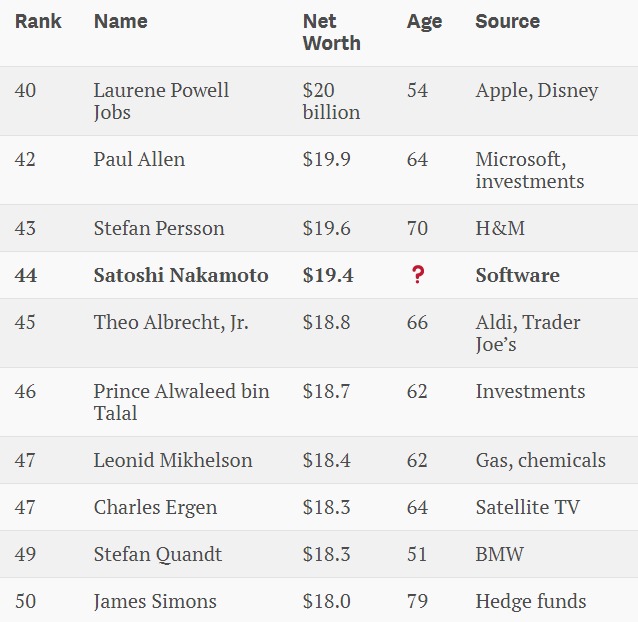Screen dimensions: 638x622
Task: Click the red question mark icon
Action: click(x=417, y=275)
